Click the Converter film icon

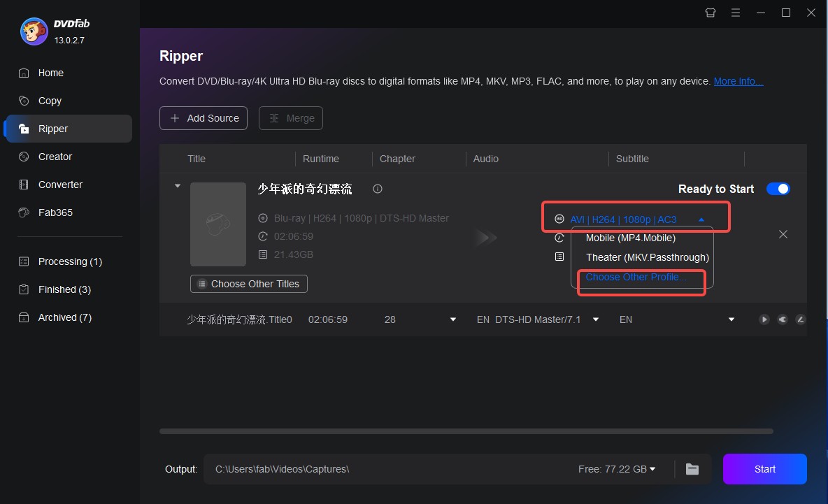click(24, 185)
